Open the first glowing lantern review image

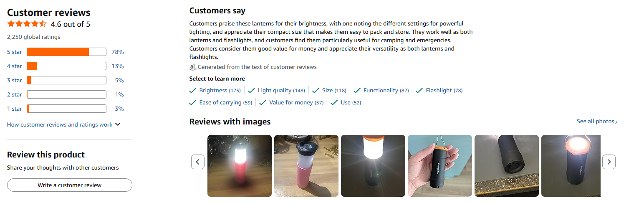click(x=240, y=166)
